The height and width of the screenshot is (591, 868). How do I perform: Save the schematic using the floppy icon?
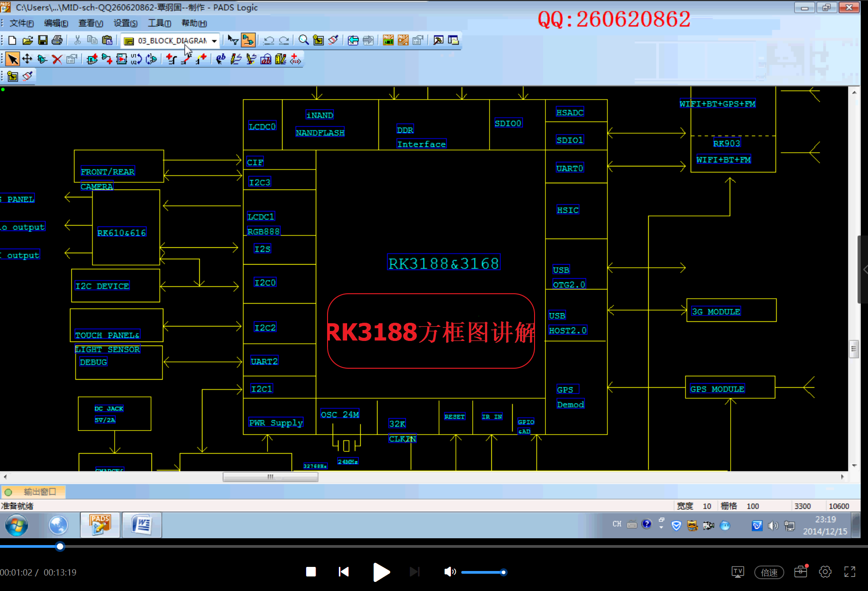[43, 40]
